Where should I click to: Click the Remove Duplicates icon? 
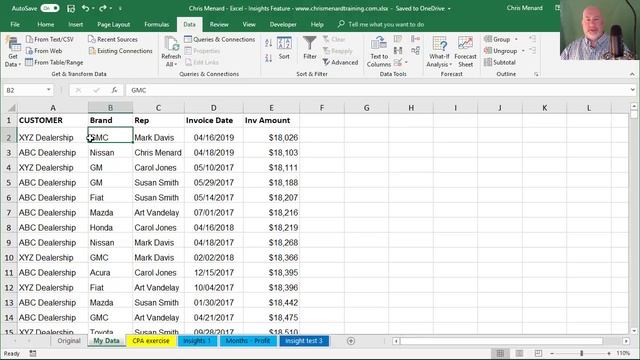(398, 51)
